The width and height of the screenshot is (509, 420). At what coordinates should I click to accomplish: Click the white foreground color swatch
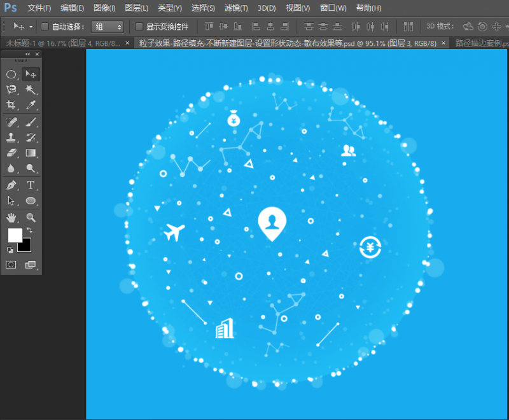coord(14,235)
